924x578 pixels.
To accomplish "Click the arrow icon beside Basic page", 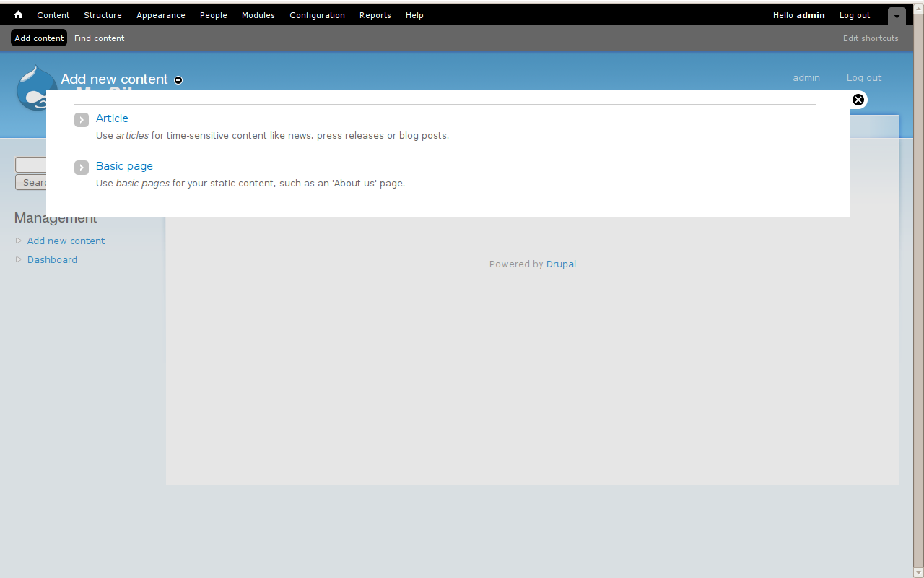I will (x=81, y=167).
